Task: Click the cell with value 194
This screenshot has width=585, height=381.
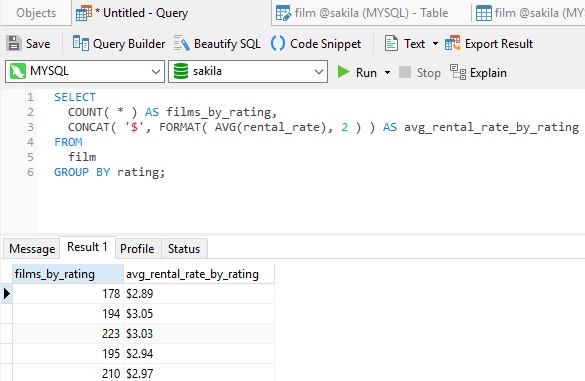Action: 68,313
